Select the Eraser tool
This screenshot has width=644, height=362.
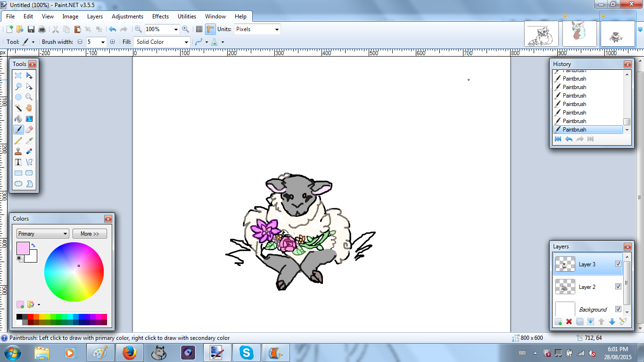29,130
